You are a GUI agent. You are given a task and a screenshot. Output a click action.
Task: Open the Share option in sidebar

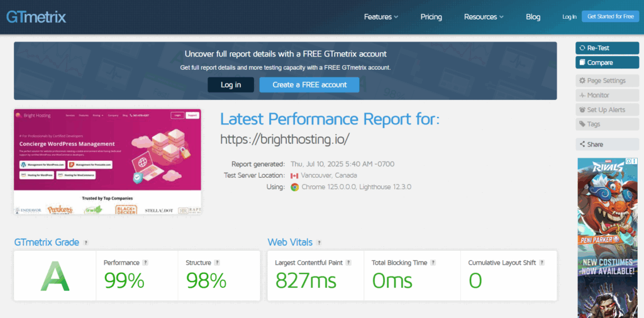point(607,145)
